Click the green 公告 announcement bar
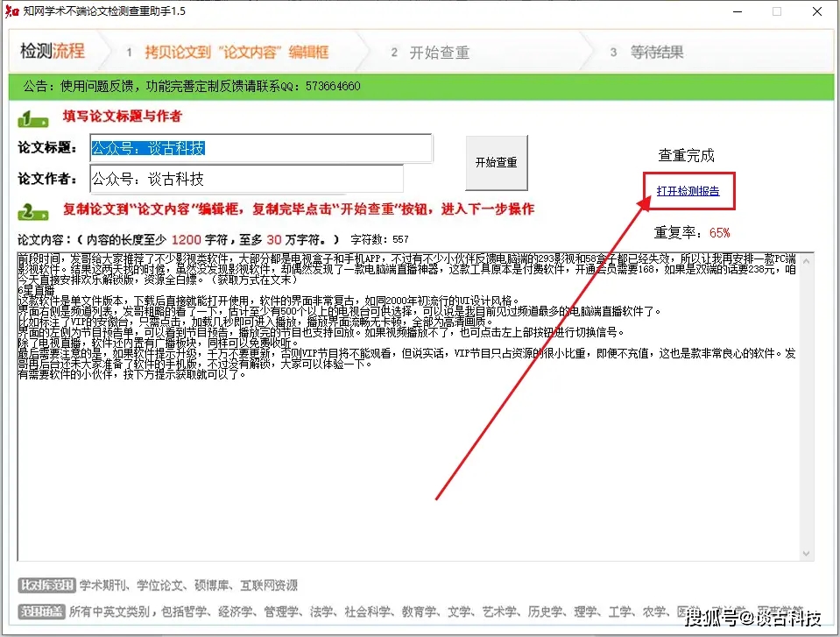The width and height of the screenshot is (840, 637). click(421, 86)
